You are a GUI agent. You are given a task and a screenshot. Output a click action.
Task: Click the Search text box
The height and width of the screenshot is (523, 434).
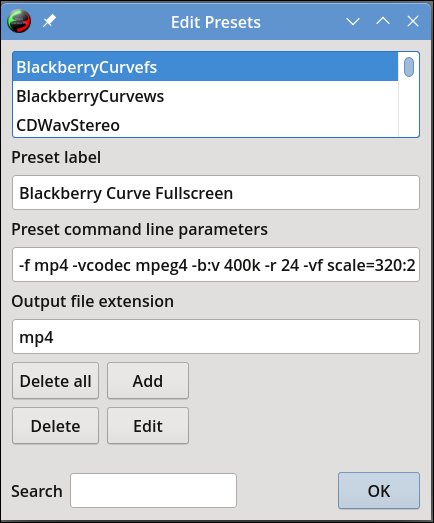coord(153,491)
